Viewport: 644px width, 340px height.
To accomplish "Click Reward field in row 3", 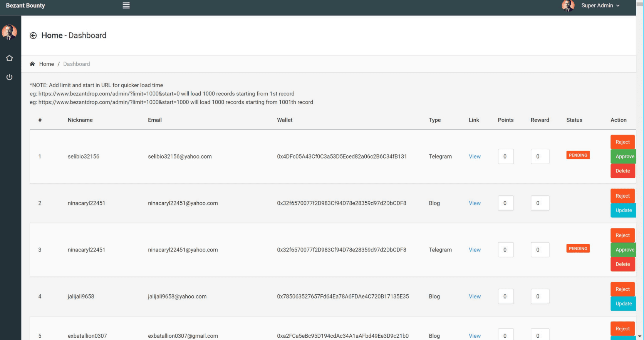I will click(540, 250).
